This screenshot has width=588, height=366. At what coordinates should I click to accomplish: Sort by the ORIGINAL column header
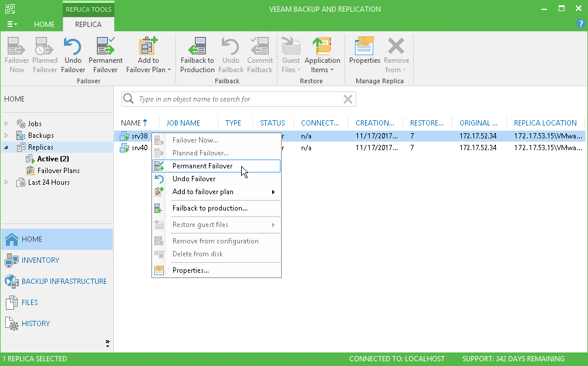[479, 123]
